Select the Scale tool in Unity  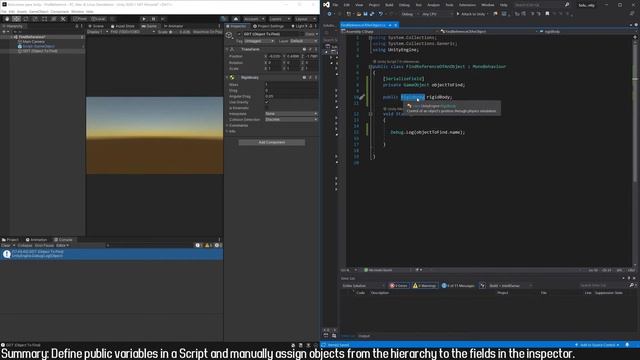point(35,19)
